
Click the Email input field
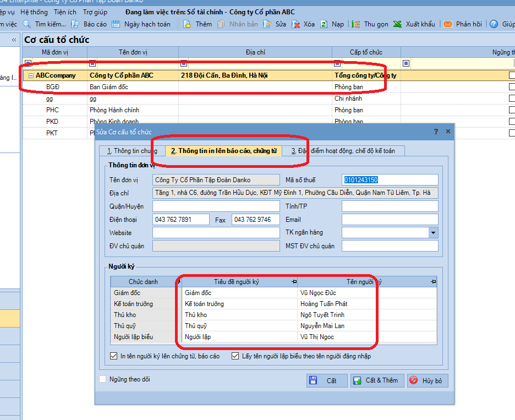pyautogui.click(x=390, y=219)
